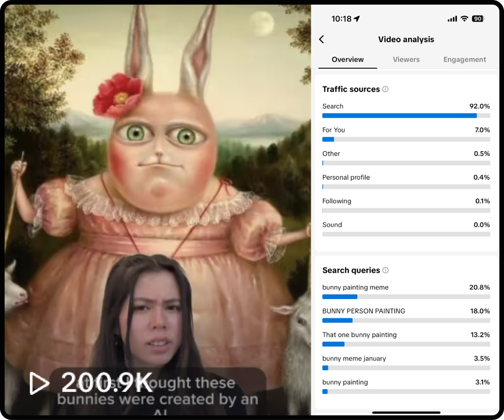The height and width of the screenshot is (420, 504).
Task: Click the 'Sound' traffic label
Action: click(332, 225)
